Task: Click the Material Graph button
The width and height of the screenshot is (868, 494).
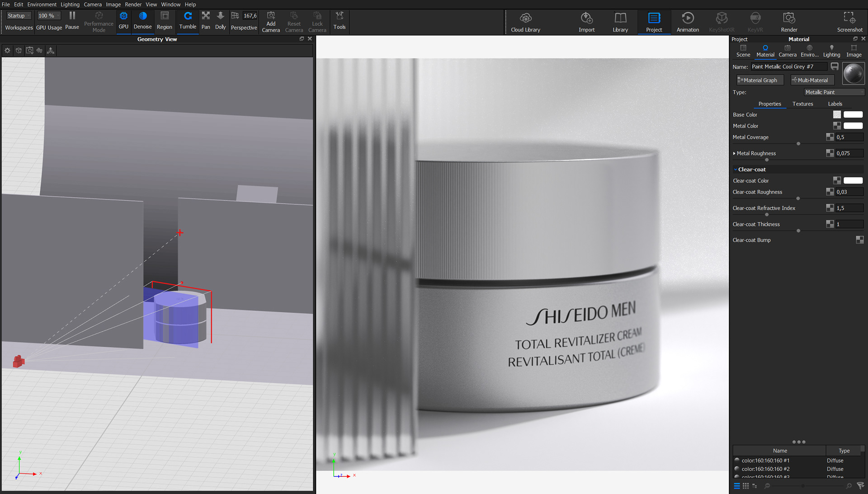Action: [759, 80]
